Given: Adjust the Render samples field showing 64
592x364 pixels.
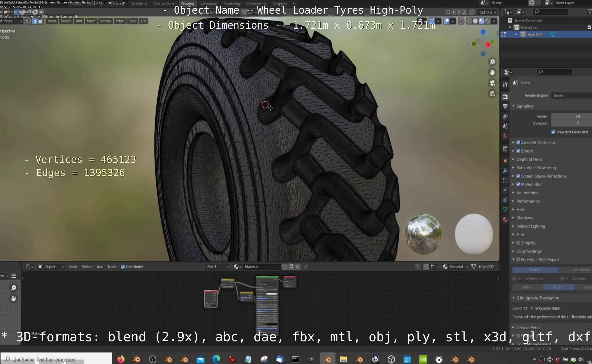Looking at the screenshot, I should coord(571,116).
